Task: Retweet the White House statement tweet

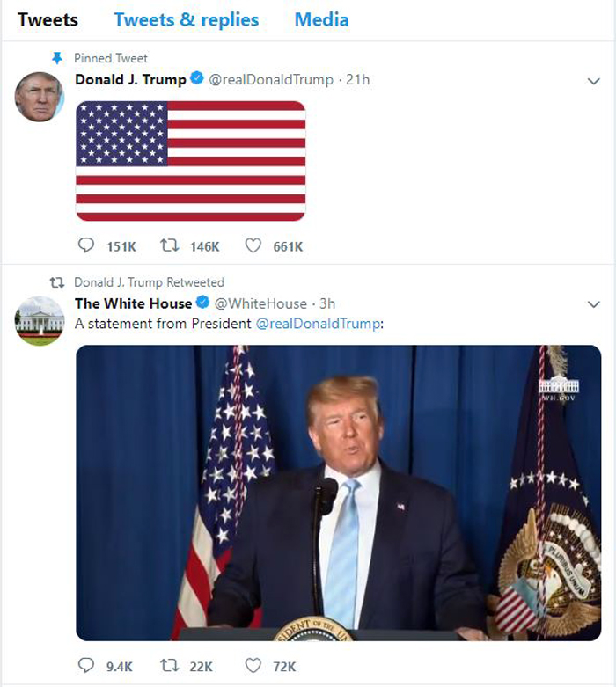Action: point(169,666)
